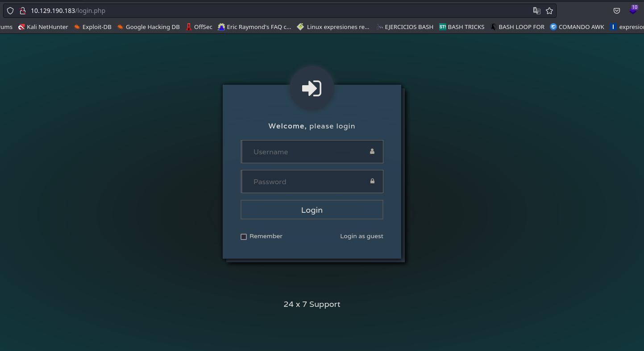Click the lock icon in the Password field
The image size is (644, 351).
coord(372,181)
